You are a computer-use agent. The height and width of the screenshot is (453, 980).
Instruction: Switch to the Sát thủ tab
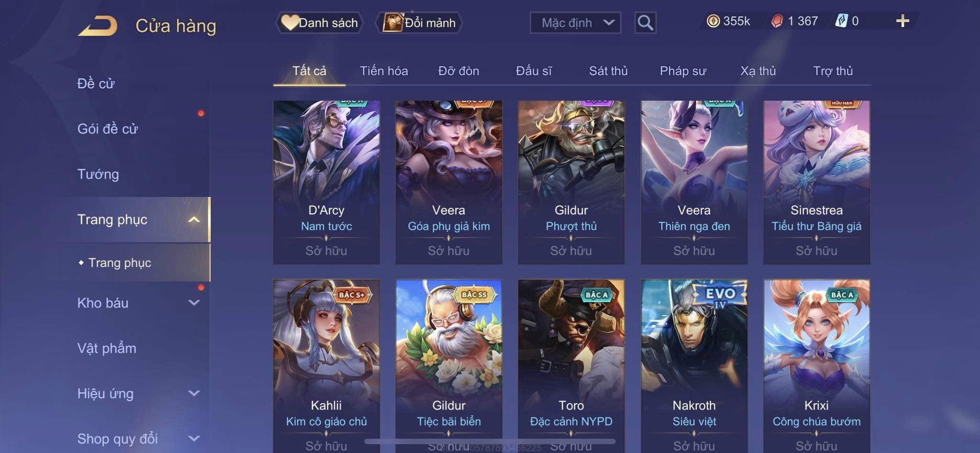(608, 71)
